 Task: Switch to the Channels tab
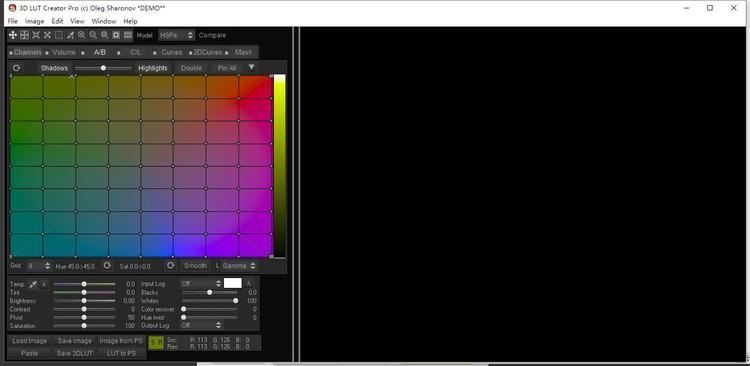(x=28, y=52)
